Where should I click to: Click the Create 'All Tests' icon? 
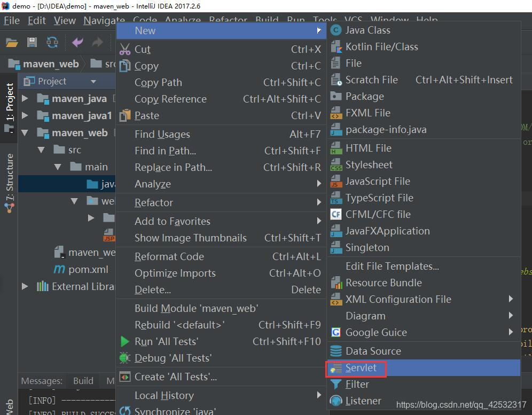pyautogui.click(x=125, y=377)
